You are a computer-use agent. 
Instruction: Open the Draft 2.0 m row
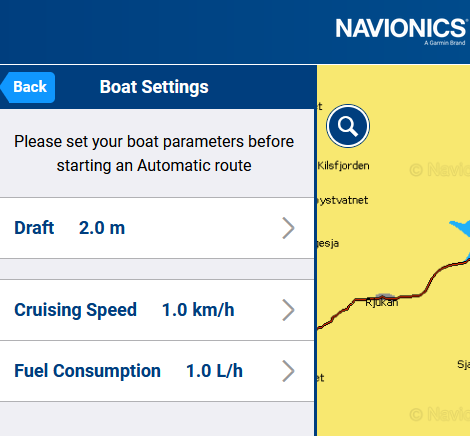(157, 228)
